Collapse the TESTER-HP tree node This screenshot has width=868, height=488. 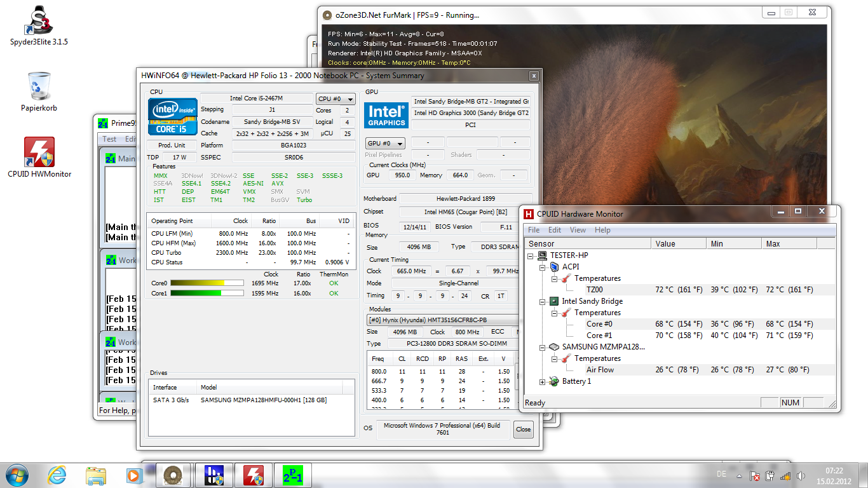pyautogui.click(x=531, y=255)
